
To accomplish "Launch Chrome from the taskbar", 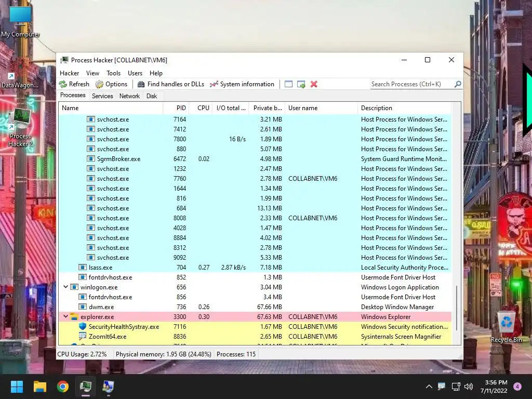I will 63,387.
